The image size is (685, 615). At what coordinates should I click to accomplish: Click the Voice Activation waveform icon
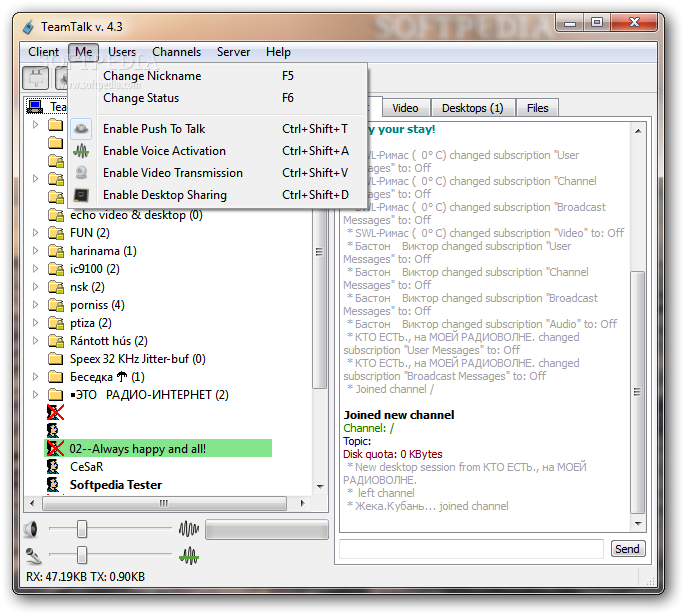coord(82,151)
